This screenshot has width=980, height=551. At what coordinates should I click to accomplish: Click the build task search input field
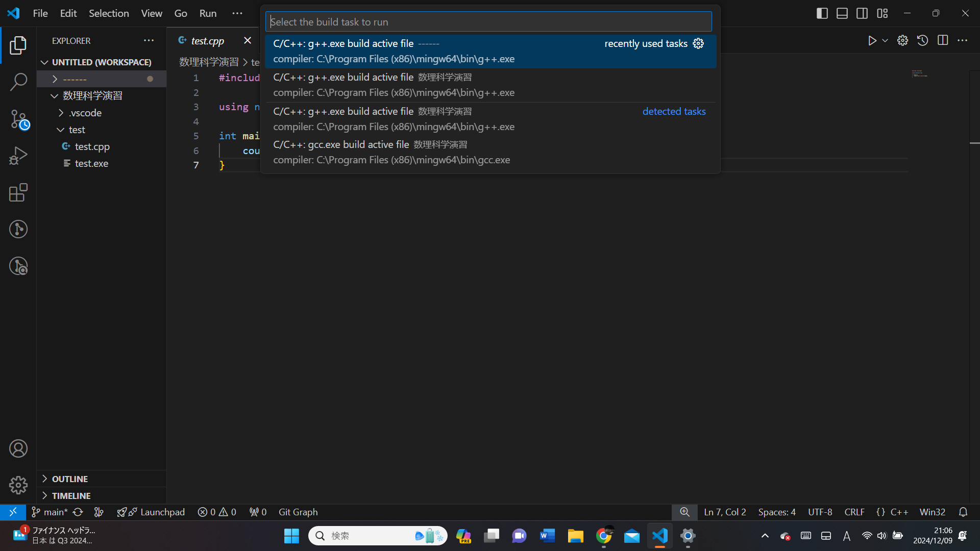pyautogui.click(x=488, y=22)
